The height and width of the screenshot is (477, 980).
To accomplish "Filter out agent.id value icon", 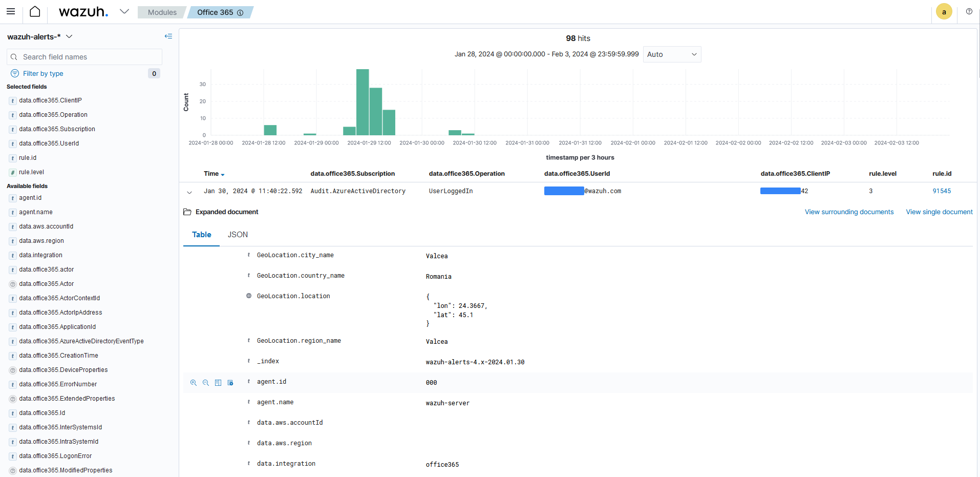I will coord(206,383).
